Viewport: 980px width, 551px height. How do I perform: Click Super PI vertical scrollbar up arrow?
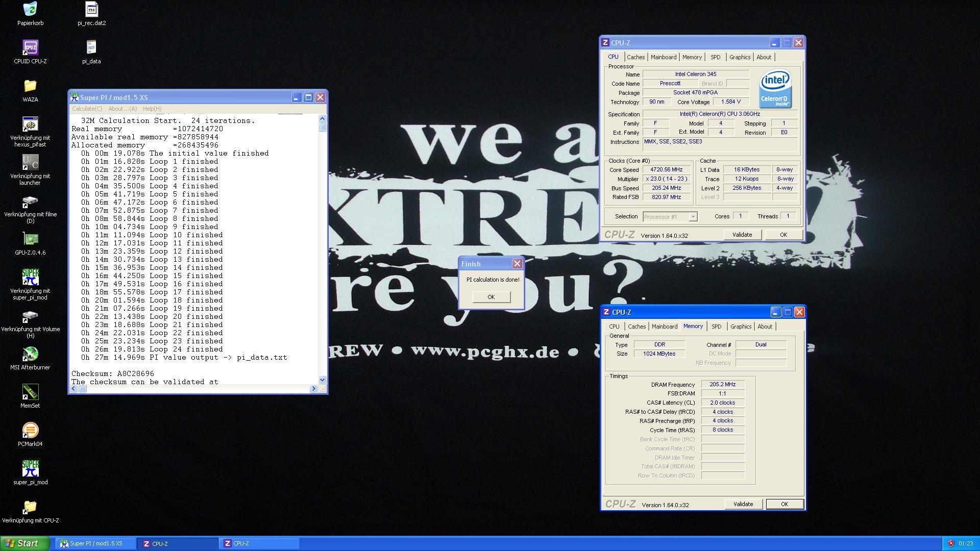click(x=322, y=118)
